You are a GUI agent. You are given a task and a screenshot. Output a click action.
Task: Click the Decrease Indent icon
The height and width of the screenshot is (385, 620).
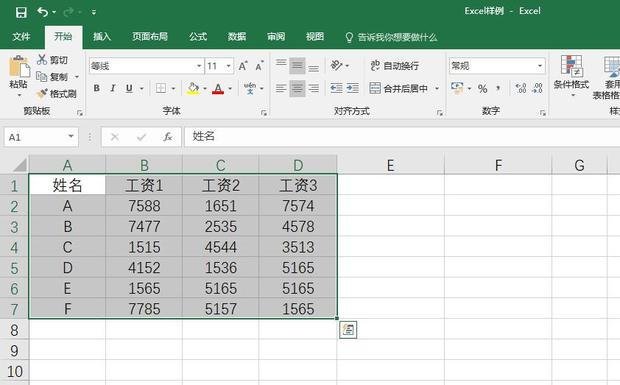[x=336, y=88]
